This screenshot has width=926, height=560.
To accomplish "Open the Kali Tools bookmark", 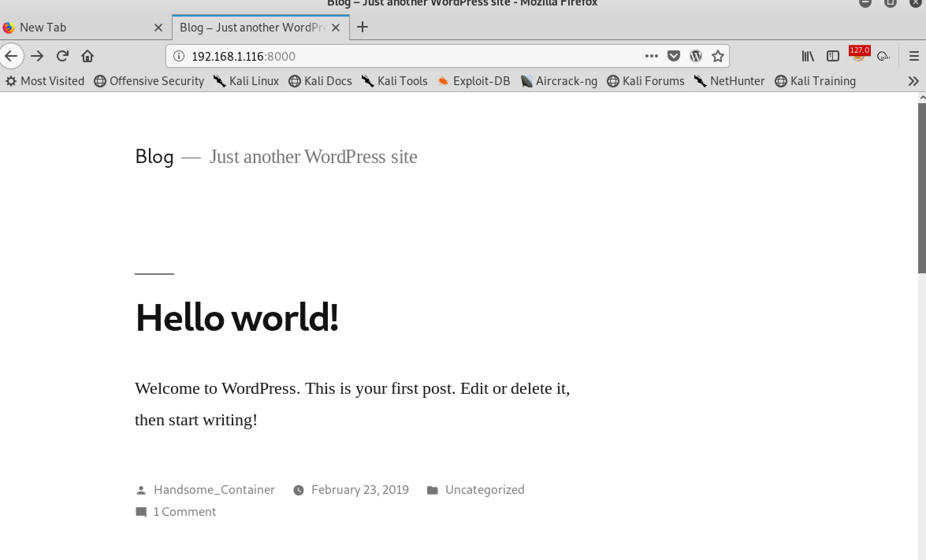I will click(x=394, y=81).
